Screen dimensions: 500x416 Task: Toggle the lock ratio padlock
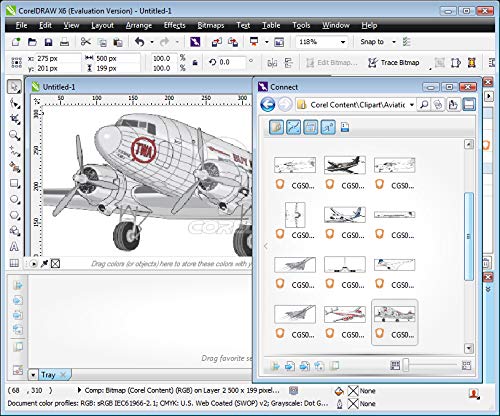tap(195, 63)
